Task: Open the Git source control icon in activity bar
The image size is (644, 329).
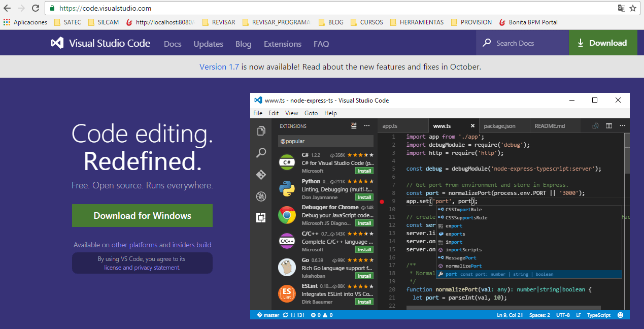Action: 261,175
